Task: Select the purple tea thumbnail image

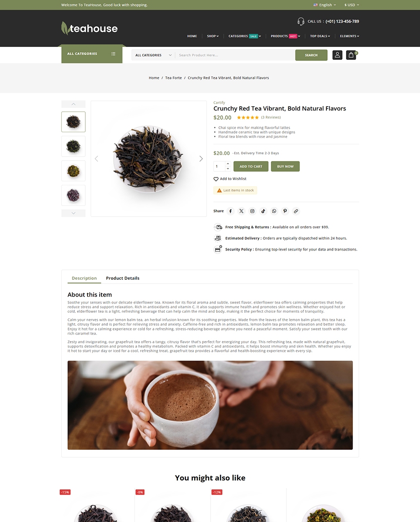Action: tap(74, 195)
